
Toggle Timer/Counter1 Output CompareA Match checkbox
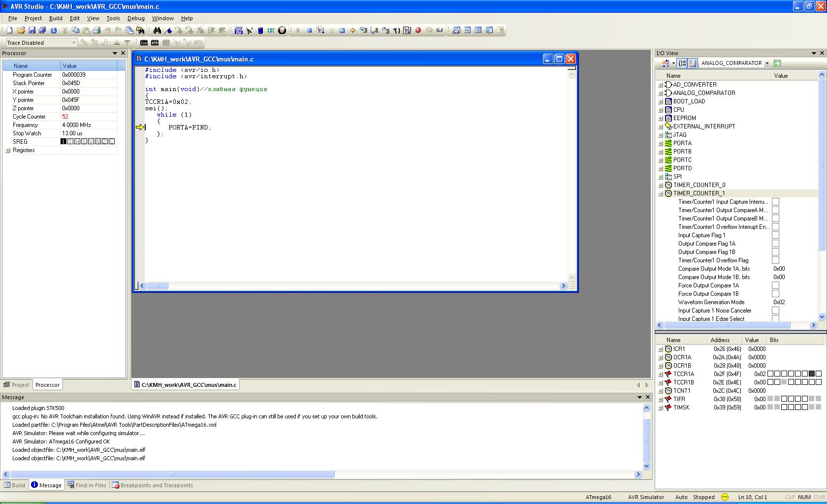(775, 210)
